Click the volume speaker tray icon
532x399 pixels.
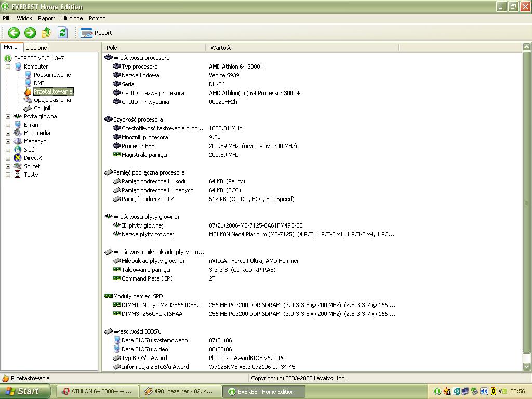point(484,392)
